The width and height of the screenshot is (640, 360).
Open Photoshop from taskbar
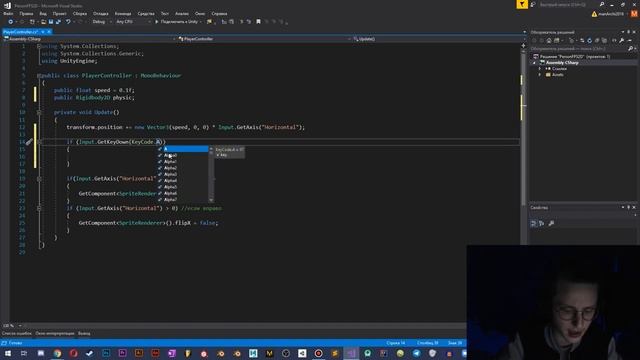coord(106,353)
